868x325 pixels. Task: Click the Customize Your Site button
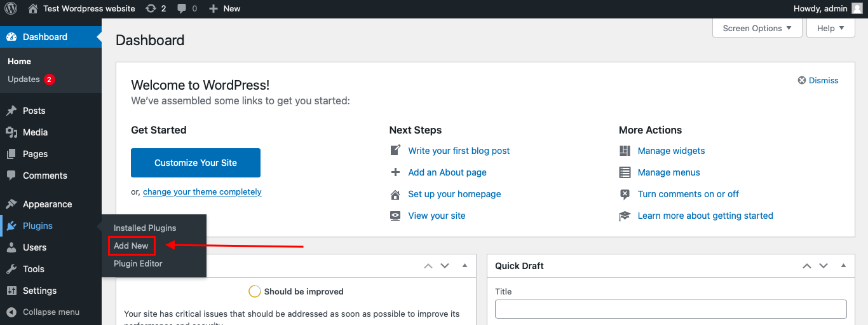(x=196, y=163)
